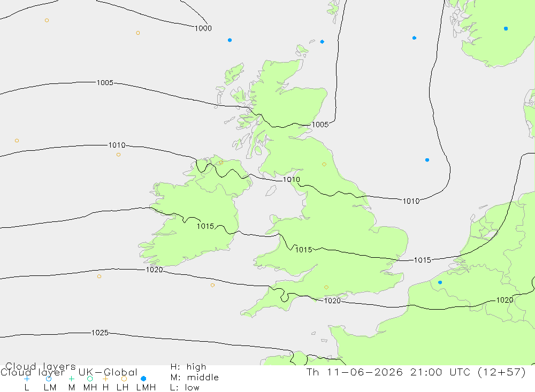The height and width of the screenshot is (392, 535).
Task: Click the '(12+57)' forecast offset text
Action: click(502, 372)
